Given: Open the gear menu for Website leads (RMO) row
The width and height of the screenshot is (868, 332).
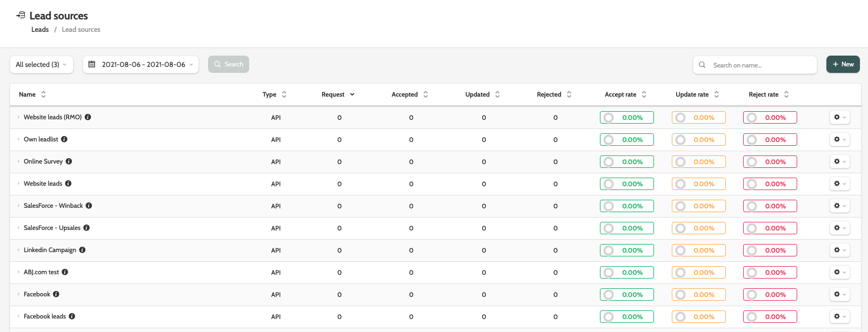Looking at the screenshot, I should 840,117.
